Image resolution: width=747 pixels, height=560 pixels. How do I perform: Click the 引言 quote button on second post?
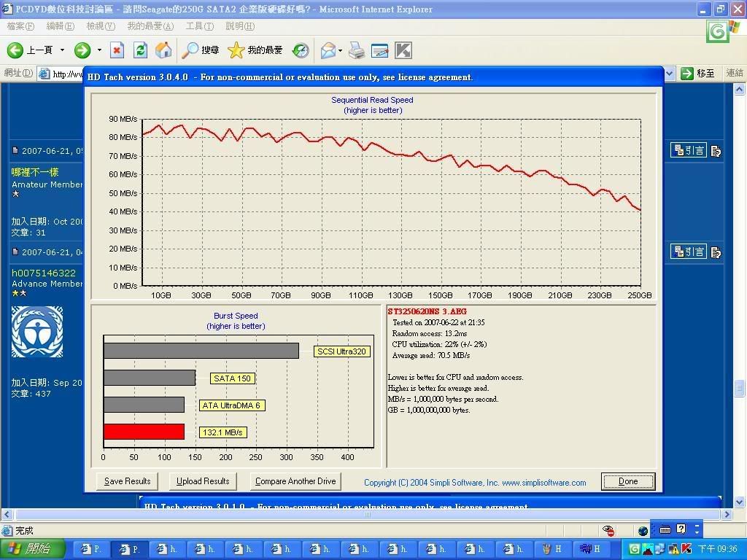pos(689,252)
